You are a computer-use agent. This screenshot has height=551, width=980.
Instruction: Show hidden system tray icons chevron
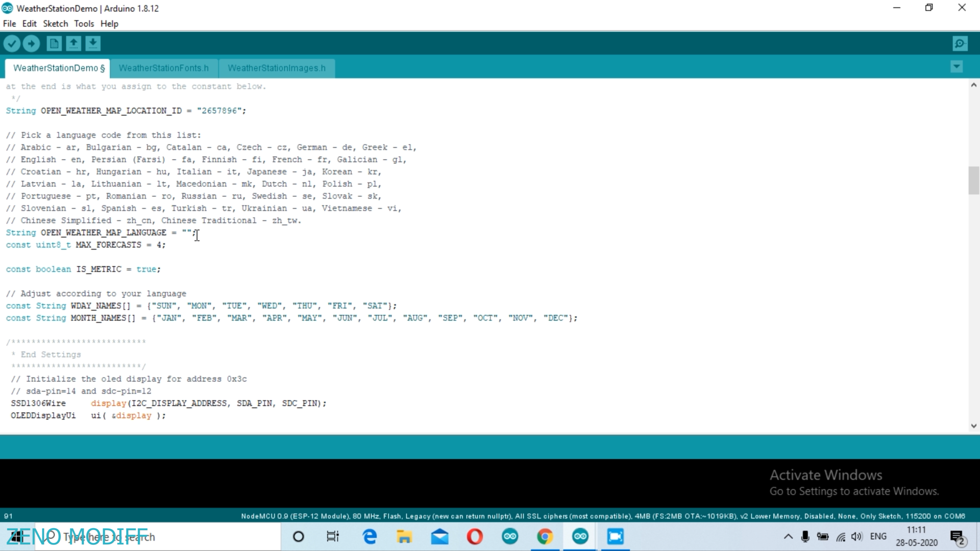pos(788,537)
